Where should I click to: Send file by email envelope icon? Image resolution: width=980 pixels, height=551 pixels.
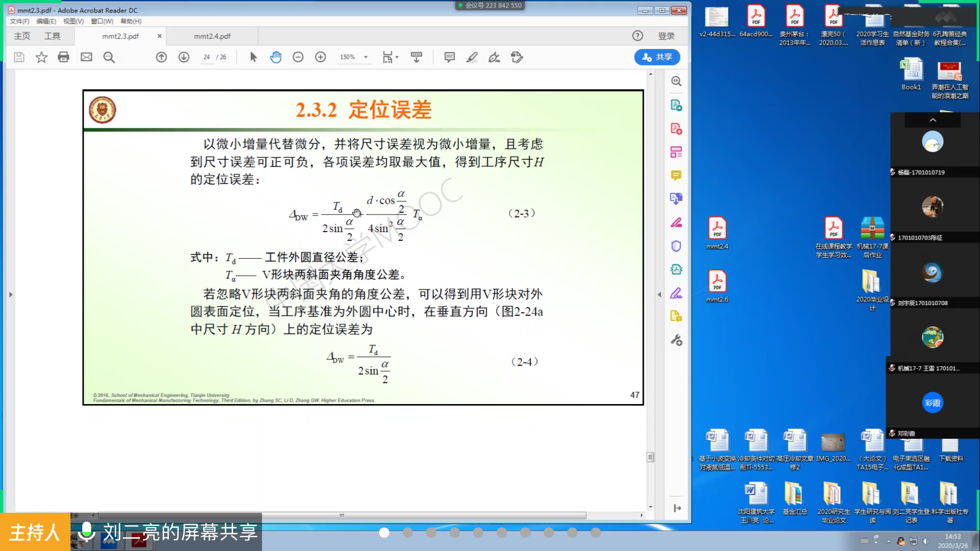86,57
